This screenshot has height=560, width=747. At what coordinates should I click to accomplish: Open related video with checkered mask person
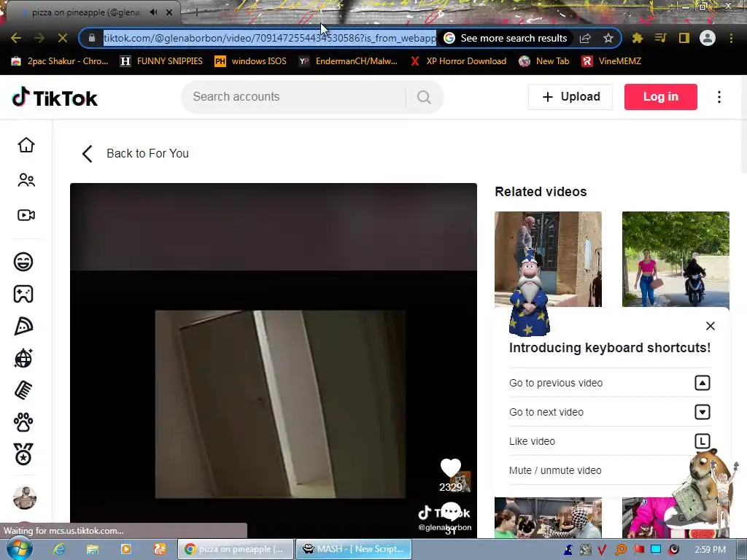pyautogui.click(x=548, y=518)
